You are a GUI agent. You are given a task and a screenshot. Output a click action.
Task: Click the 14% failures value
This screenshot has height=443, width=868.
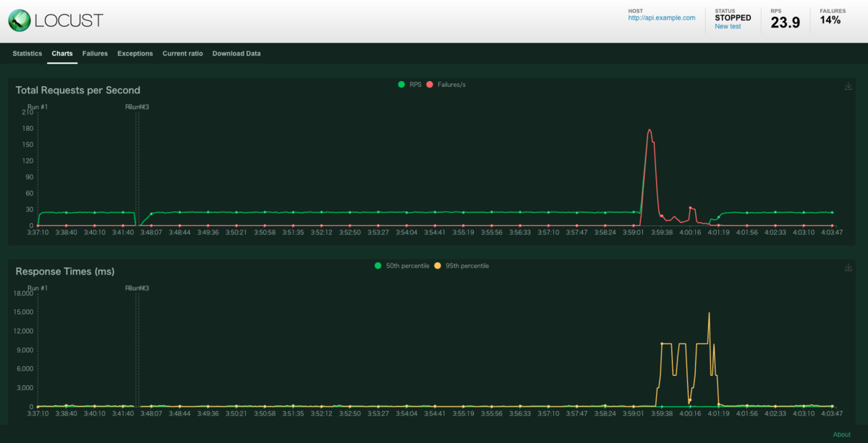[830, 20]
